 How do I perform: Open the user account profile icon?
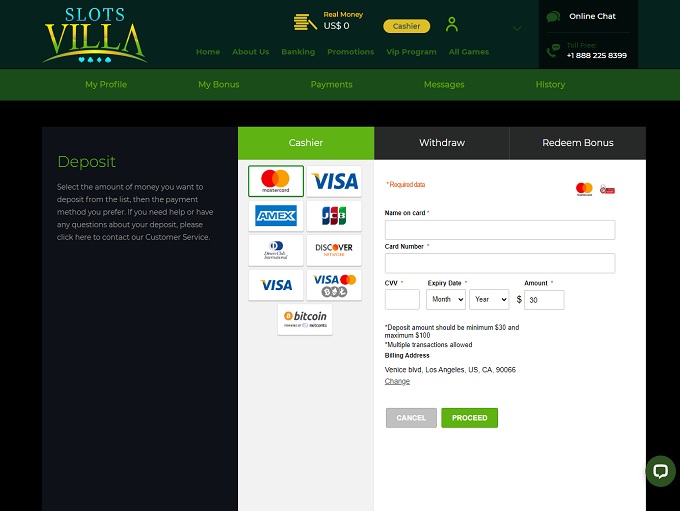click(x=451, y=24)
